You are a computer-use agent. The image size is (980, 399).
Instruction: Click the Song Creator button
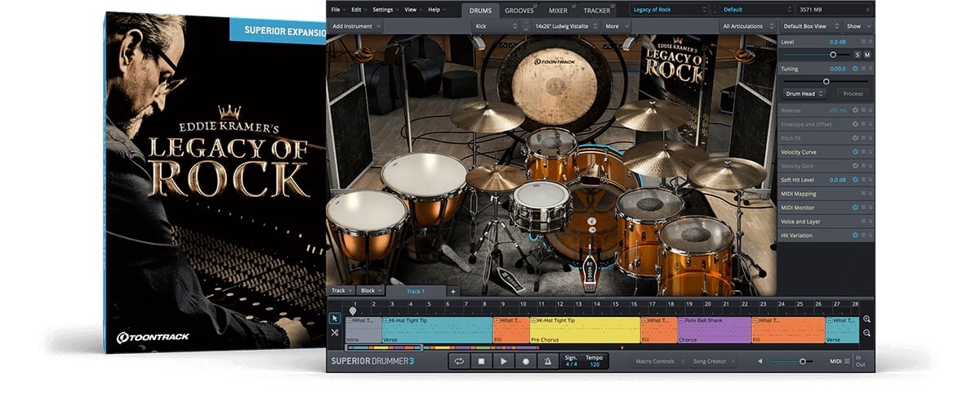tap(710, 361)
